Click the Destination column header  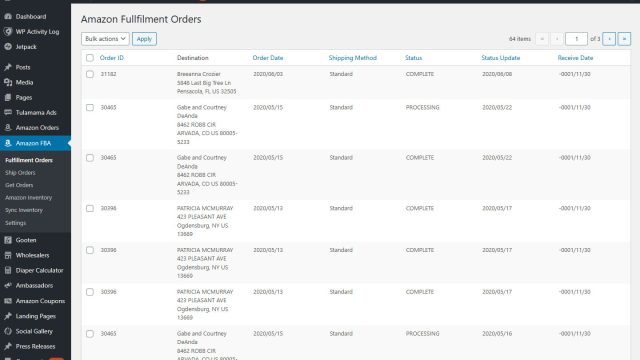(193, 58)
